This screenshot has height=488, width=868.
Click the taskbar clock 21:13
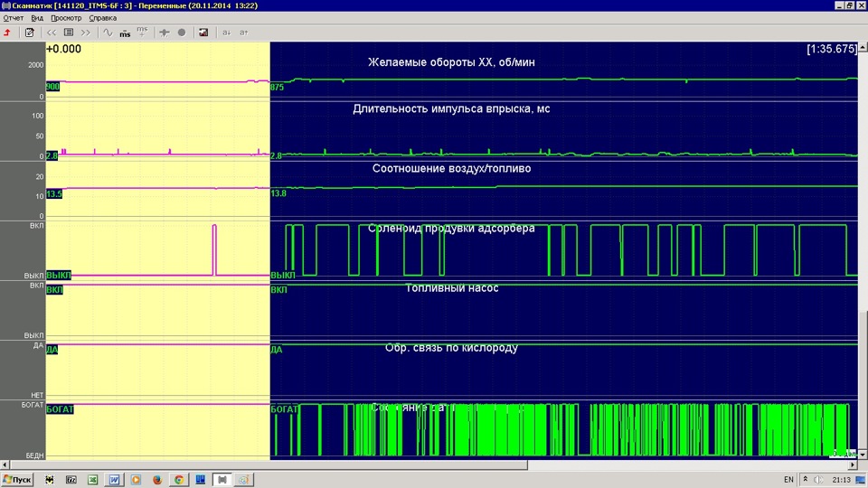click(842, 480)
